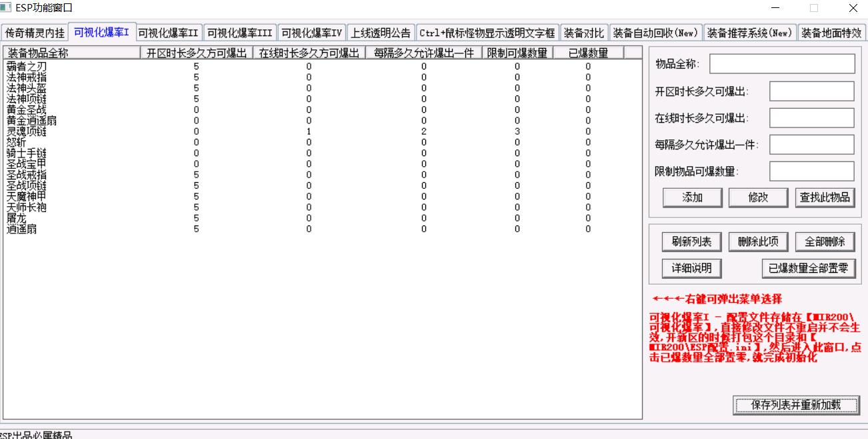The height and width of the screenshot is (439, 868).
Task: Focus the 限制物品可爆数量 input field
Action: point(812,171)
